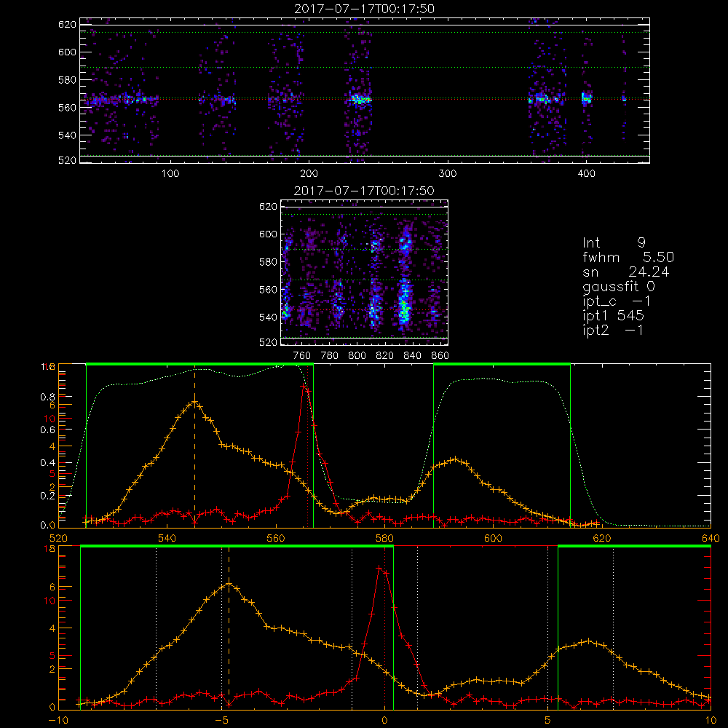The height and width of the screenshot is (728, 728).
Task: Click the 'gaussfit 0' readout text
Action: (619, 286)
